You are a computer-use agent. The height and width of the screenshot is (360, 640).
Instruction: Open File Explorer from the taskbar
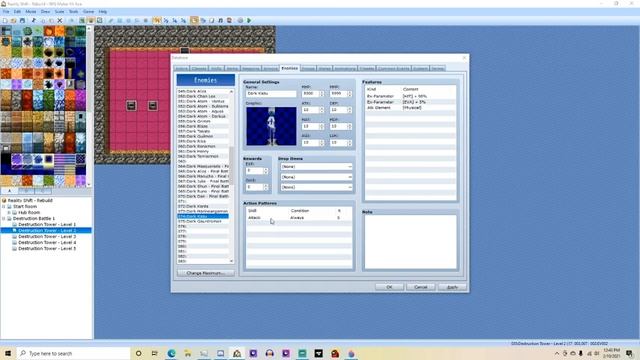tap(188, 353)
